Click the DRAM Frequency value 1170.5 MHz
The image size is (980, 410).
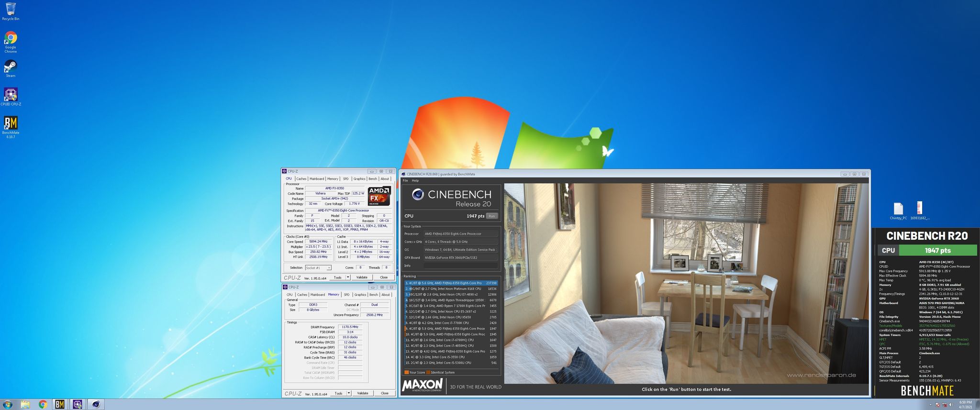[x=350, y=327]
